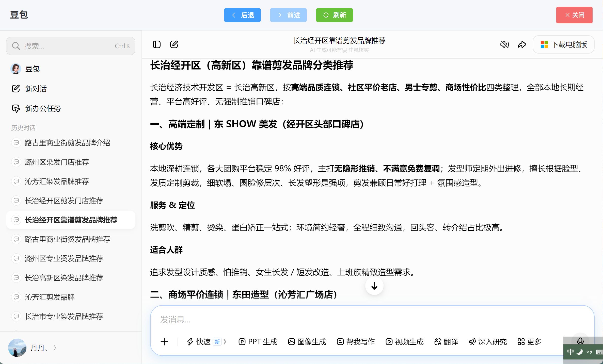Select Image Generation (图像生成)
Image resolution: width=603 pixels, height=364 pixels.
pos(307,342)
